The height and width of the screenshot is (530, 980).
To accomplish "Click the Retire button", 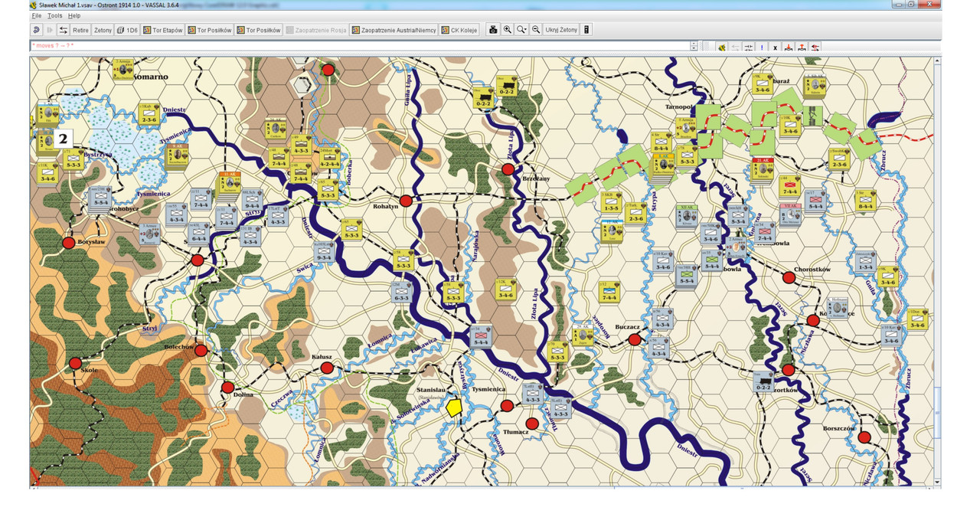I will point(80,30).
